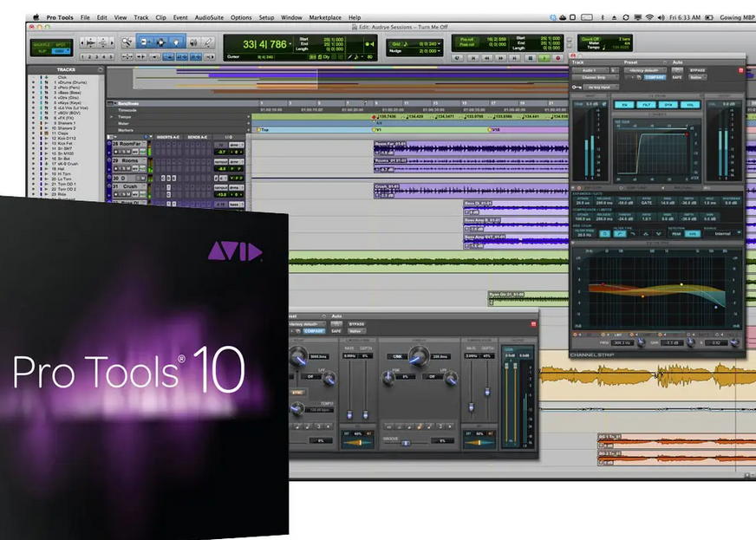756x540 pixels.
Task: Select the Bass DI_01-01 audio clip
Action: pos(516,208)
